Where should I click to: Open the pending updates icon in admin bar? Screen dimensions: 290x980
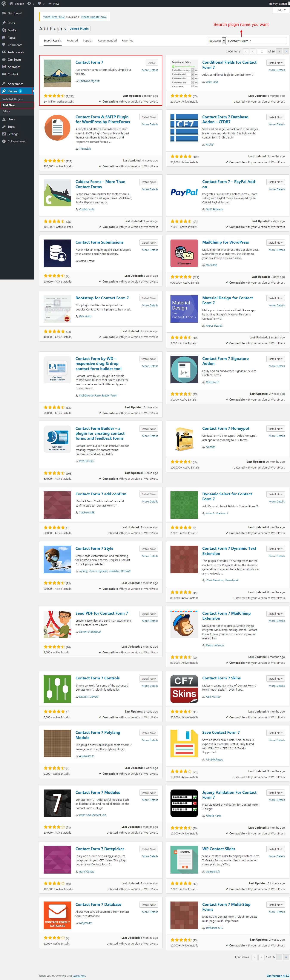[29, 3]
